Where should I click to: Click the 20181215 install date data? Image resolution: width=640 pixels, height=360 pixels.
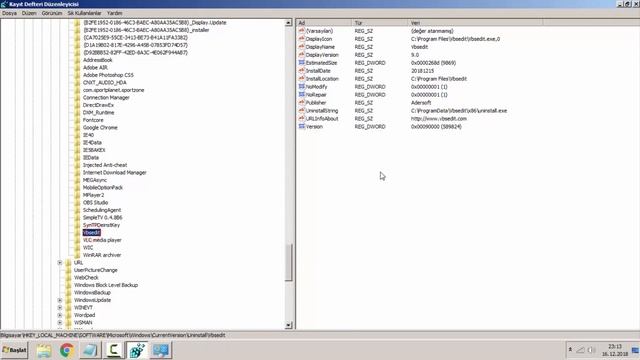pos(422,71)
